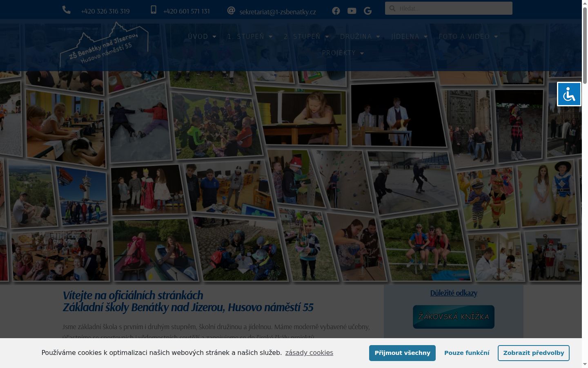Click the Důležité odkazy heading
This screenshot has width=588, height=368.
(454, 293)
